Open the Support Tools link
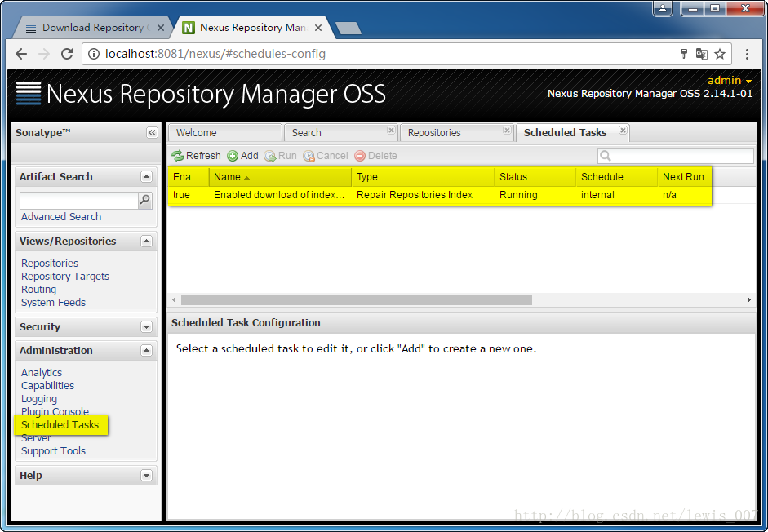Viewport: 768px width, 532px height. pos(53,451)
